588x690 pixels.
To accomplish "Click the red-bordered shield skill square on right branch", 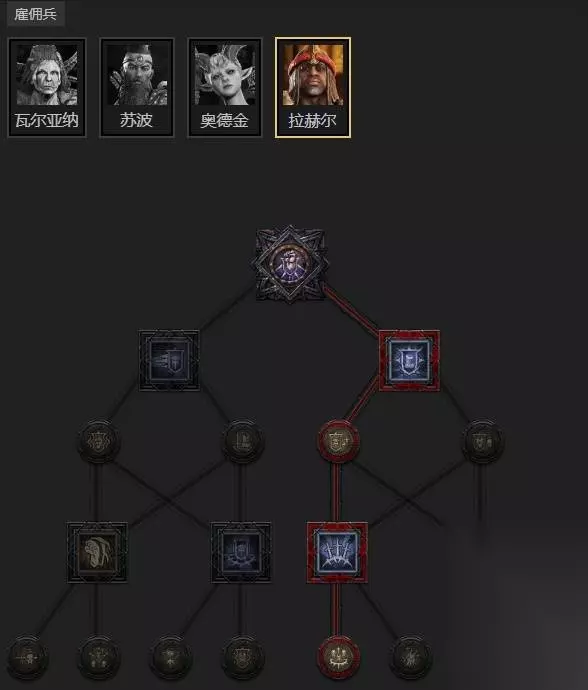I will [x=409, y=361].
